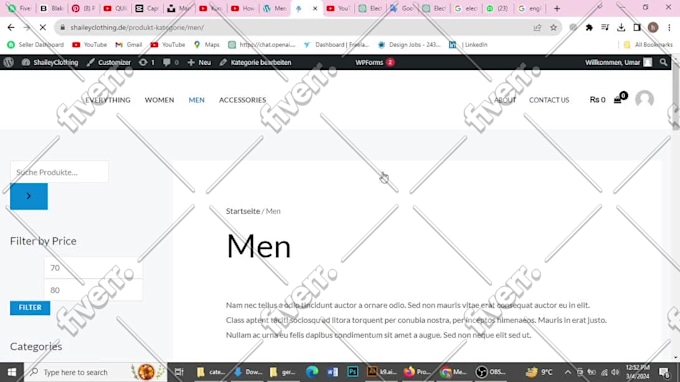Viewport: 680px width, 382px height.
Task: Click Neu to add new content
Action: [x=199, y=62]
